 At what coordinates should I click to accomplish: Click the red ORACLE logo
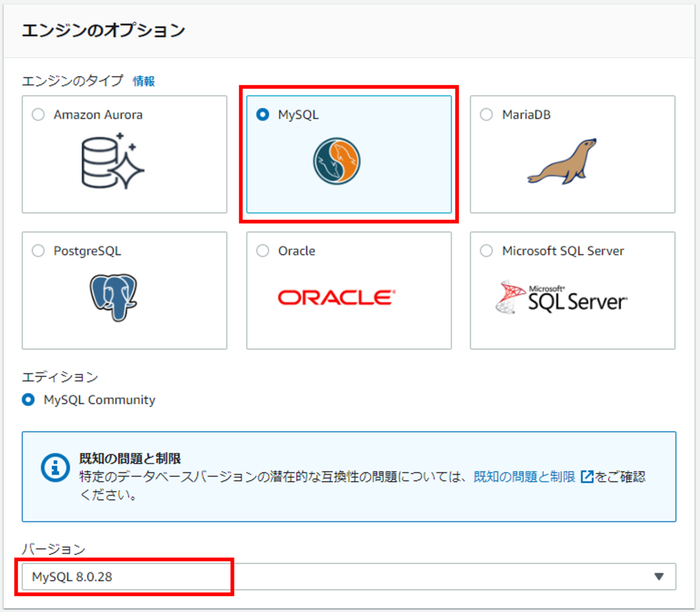[x=337, y=298]
